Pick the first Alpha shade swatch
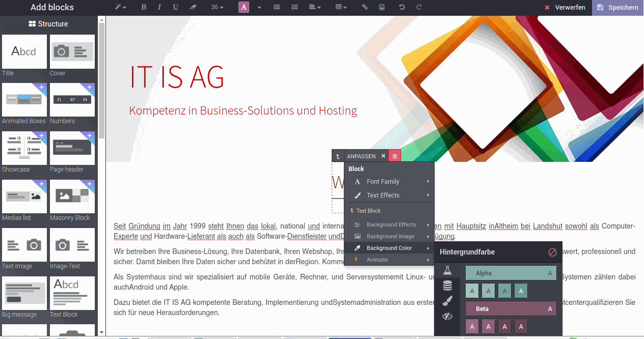Screen dimensions: 644x339 tap(472, 291)
